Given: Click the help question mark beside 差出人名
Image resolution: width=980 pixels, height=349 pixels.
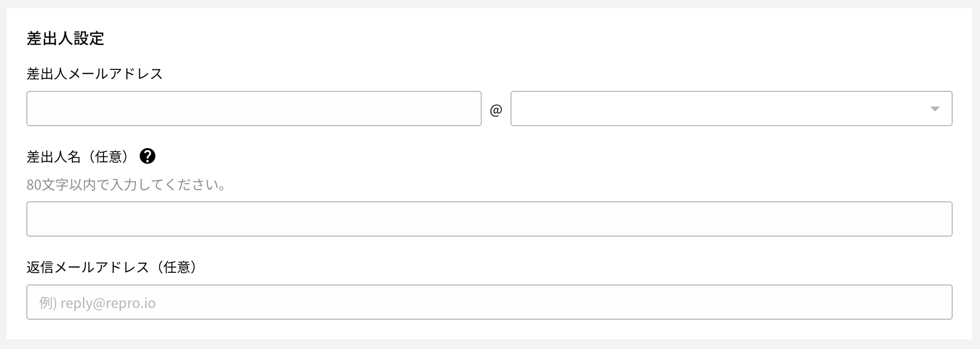Looking at the screenshot, I should (148, 156).
